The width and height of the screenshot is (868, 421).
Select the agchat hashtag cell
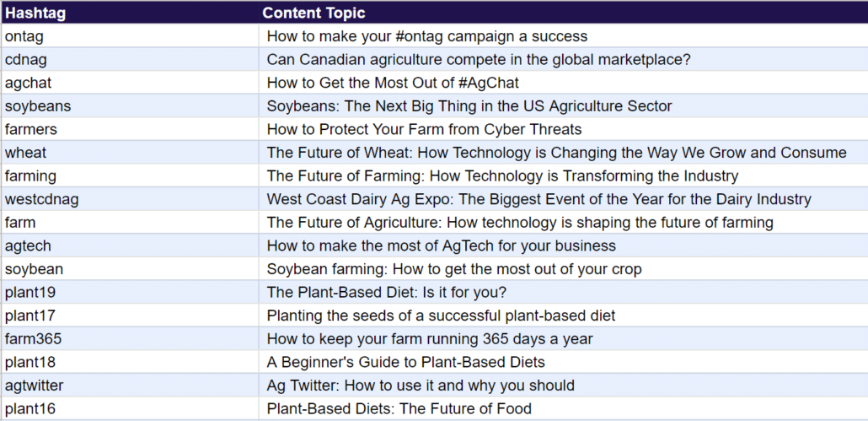(x=130, y=83)
